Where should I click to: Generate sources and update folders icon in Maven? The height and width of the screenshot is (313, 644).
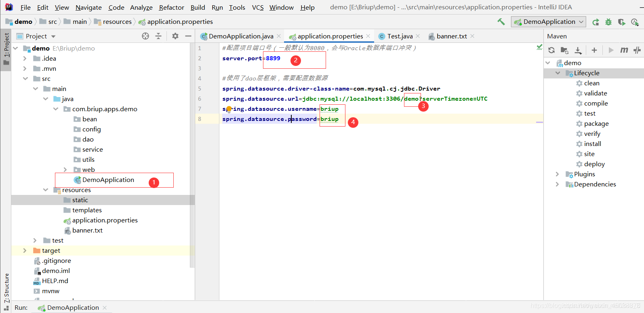pos(564,50)
